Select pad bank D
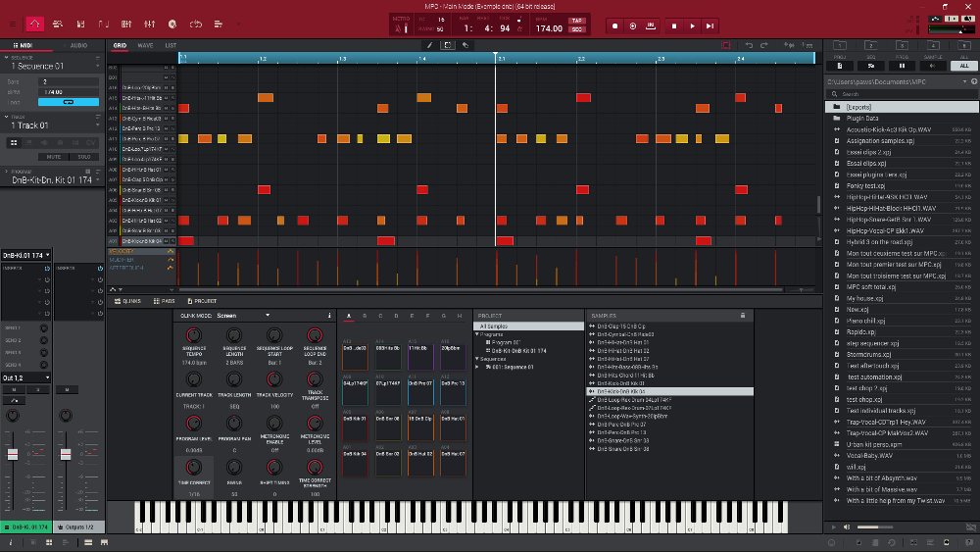 (396, 316)
